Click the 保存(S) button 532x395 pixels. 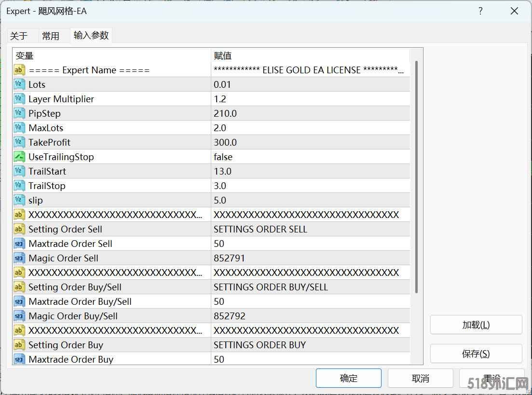[476, 354]
